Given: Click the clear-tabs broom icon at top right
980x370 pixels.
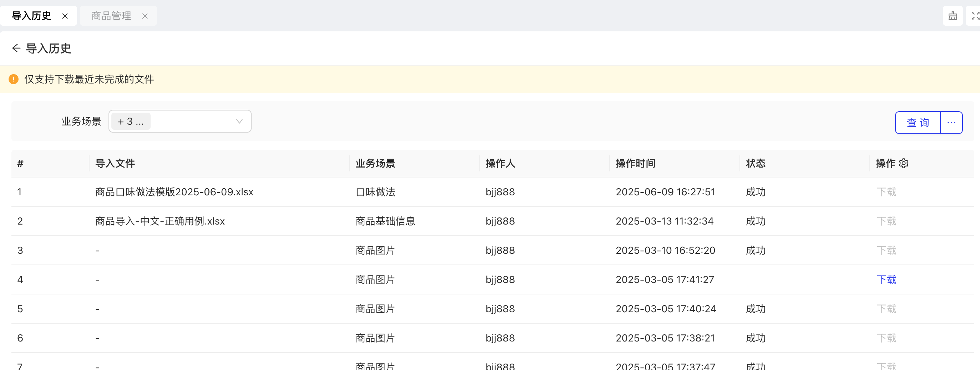Looking at the screenshot, I should [953, 16].
